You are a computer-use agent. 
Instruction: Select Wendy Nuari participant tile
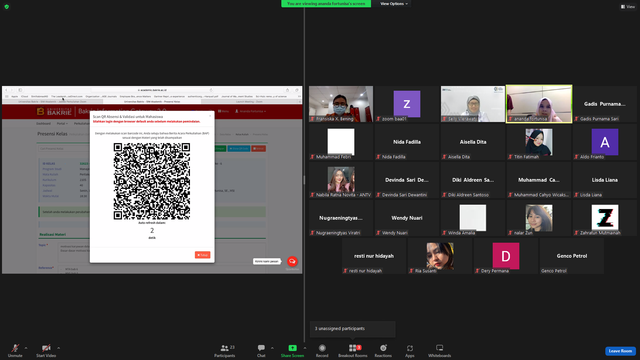point(407,218)
